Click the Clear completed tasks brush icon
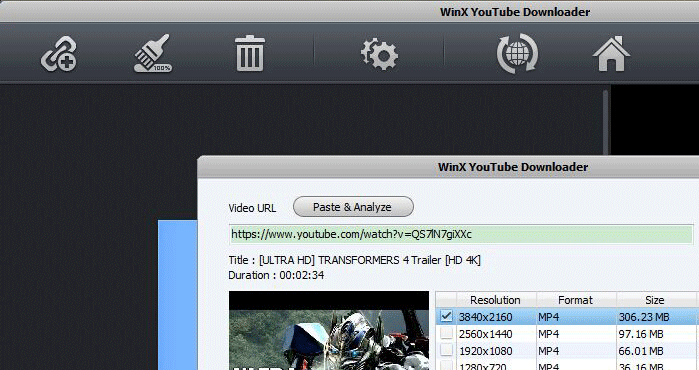 click(153, 53)
